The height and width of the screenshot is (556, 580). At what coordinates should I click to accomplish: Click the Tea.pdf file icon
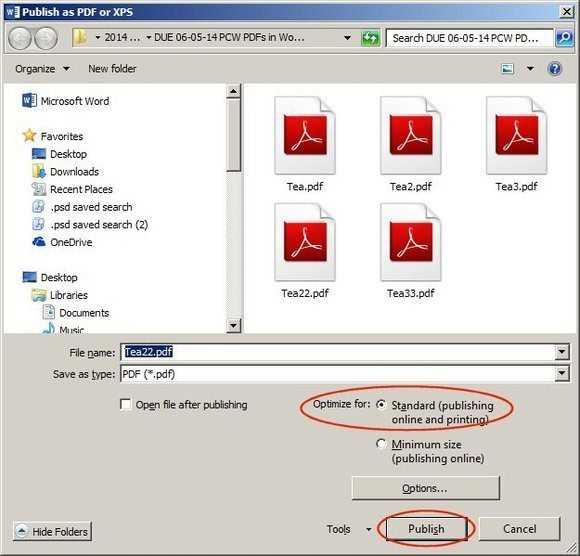(305, 135)
